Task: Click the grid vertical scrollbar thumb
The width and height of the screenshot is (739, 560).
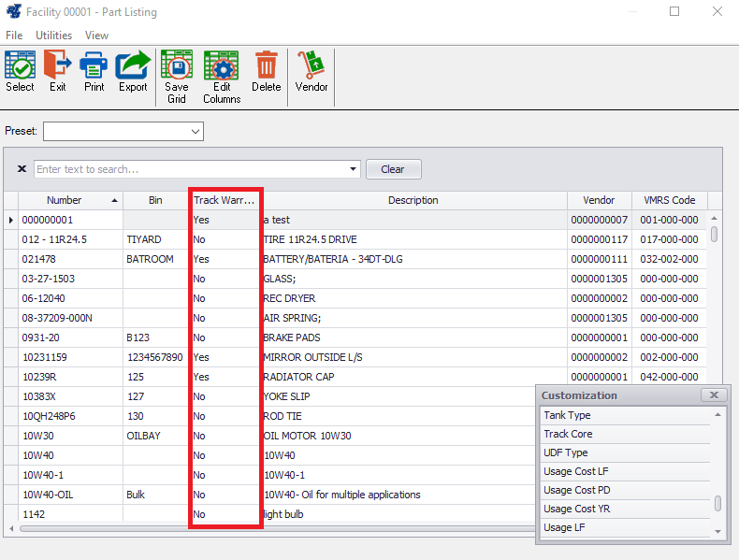Action: tap(715, 234)
